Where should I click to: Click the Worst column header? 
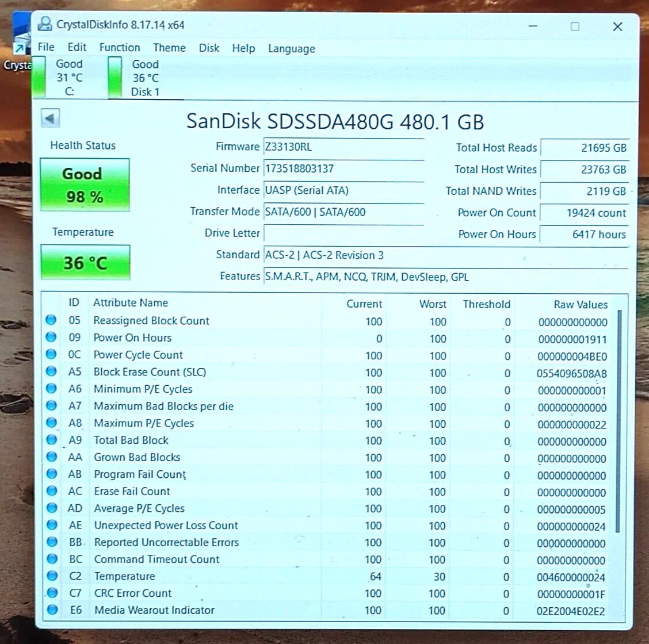[x=433, y=304]
